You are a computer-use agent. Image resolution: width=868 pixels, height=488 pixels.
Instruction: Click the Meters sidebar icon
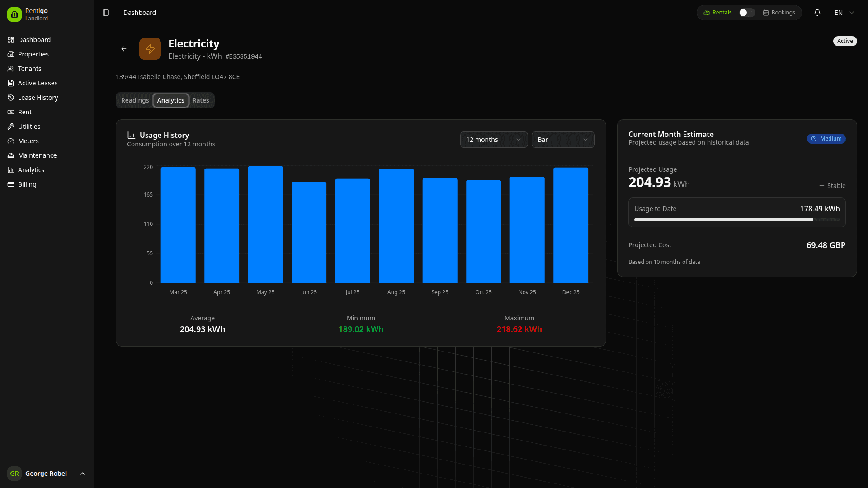[11, 141]
